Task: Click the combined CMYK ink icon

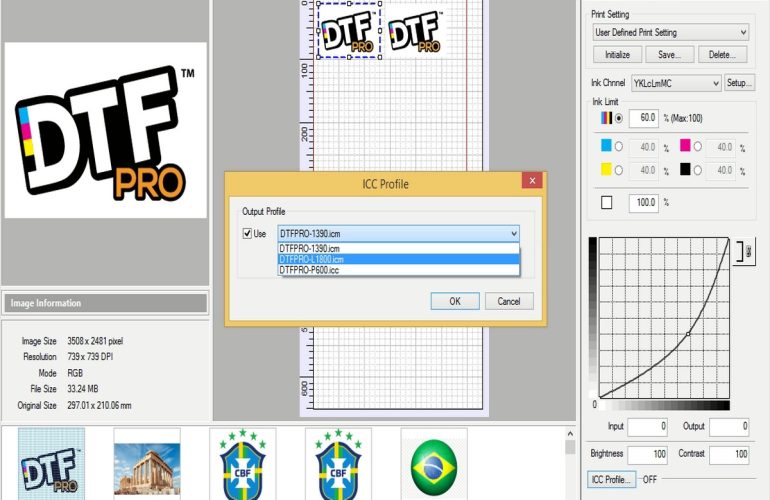Action: pos(606,118)
